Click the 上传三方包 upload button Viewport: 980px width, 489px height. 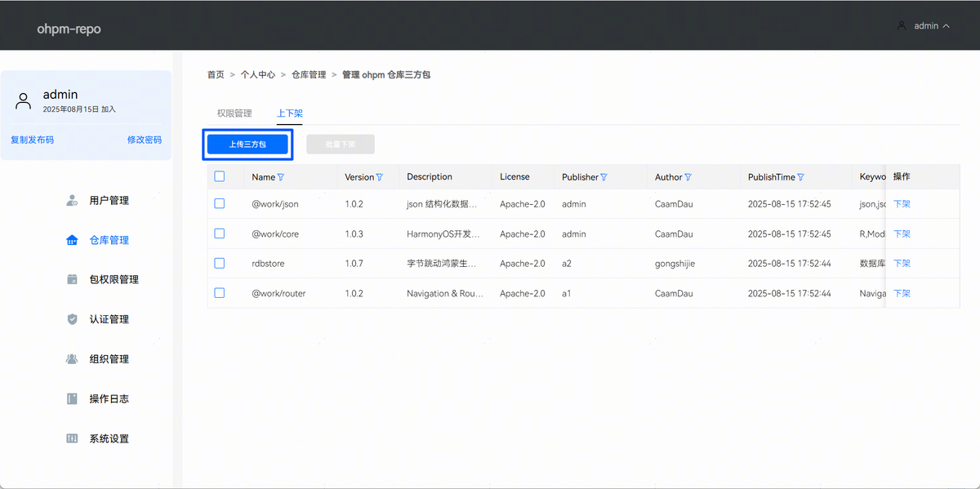(x=247, y=144)
